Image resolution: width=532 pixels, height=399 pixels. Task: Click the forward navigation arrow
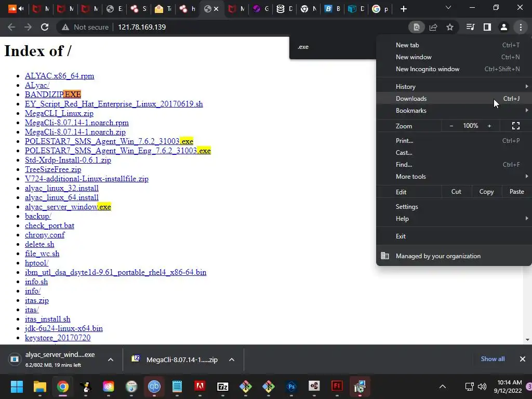tap(28, 27)
